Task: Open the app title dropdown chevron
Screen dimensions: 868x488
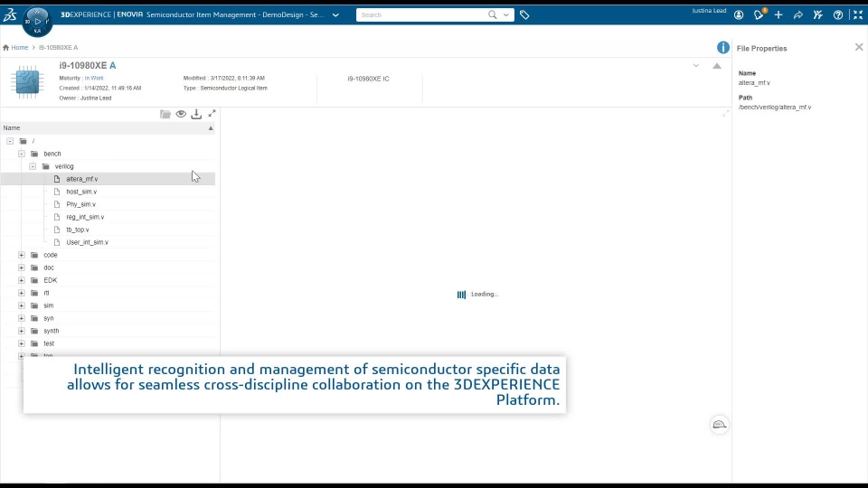Action: pos(335,15)
